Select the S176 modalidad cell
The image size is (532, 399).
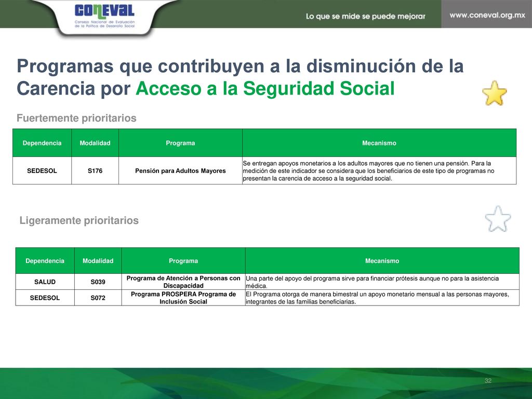[x=95, y=170]
